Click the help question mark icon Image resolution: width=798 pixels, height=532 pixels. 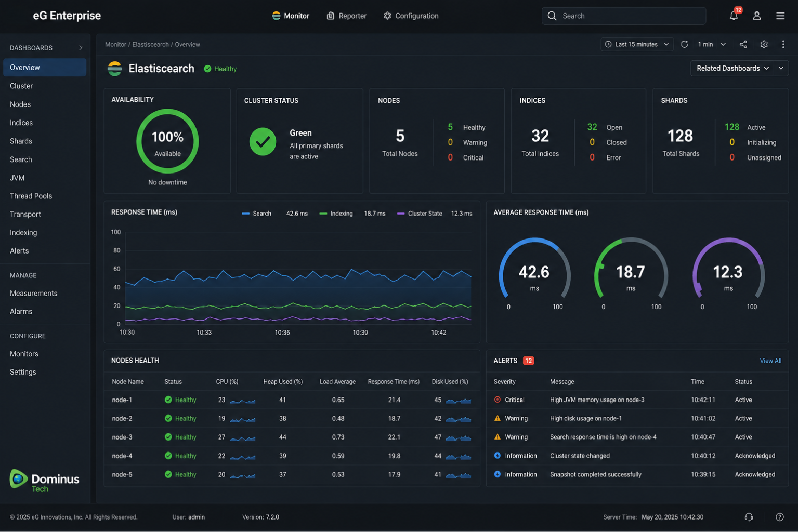pos(779,517)
